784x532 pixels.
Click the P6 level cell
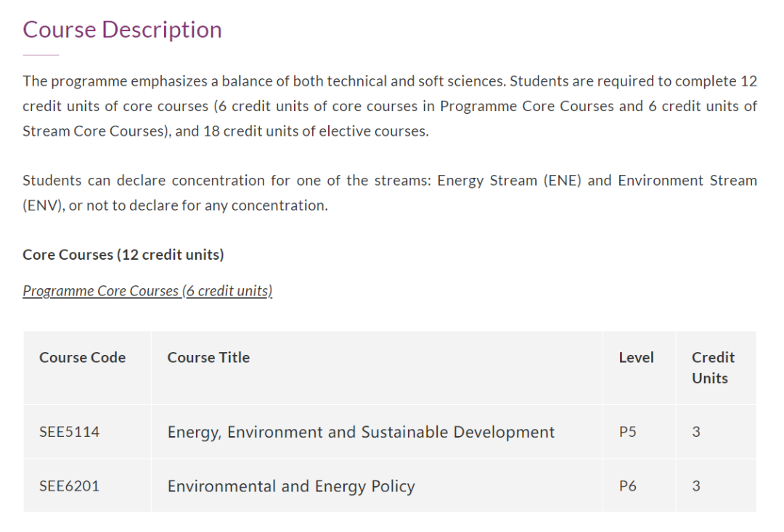tap(628, 486)
